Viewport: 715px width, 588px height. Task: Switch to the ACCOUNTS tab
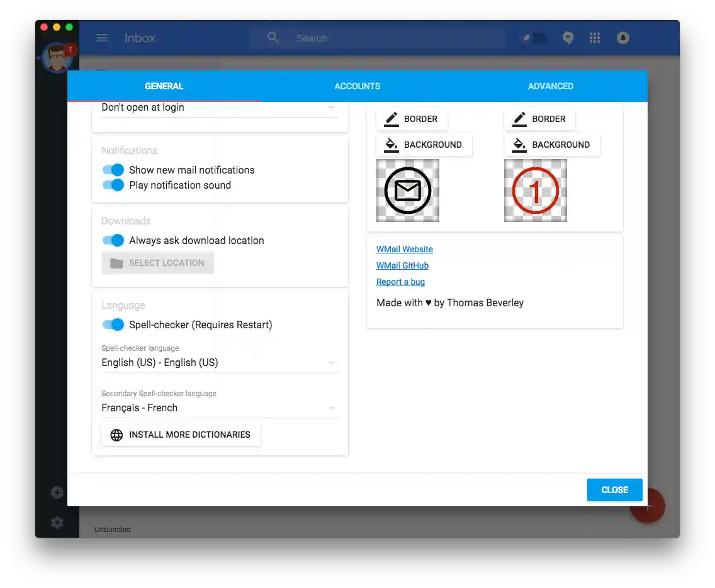pos(357,86)
